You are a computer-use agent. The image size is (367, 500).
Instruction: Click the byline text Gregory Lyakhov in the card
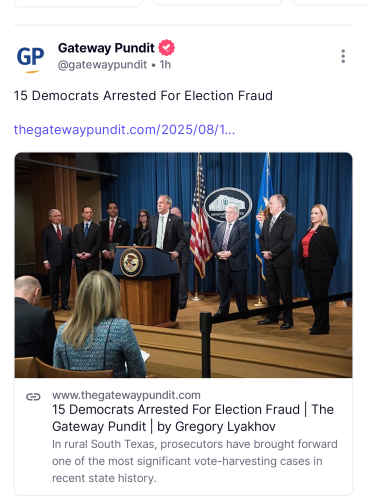(225, 427)
